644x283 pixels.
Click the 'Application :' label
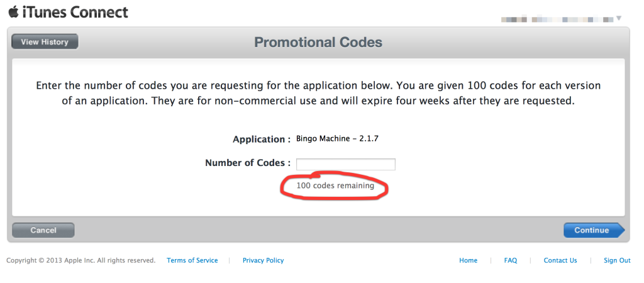pos(262,139)
